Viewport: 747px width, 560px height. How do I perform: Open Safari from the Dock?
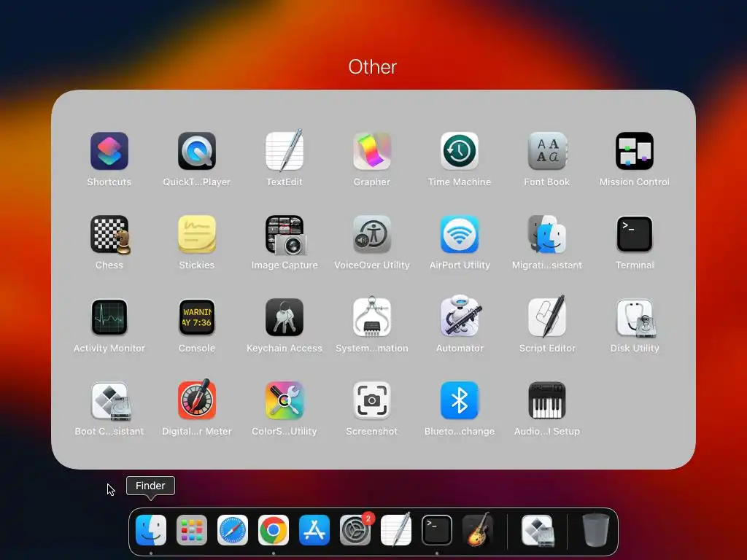(x=233, y=530)
